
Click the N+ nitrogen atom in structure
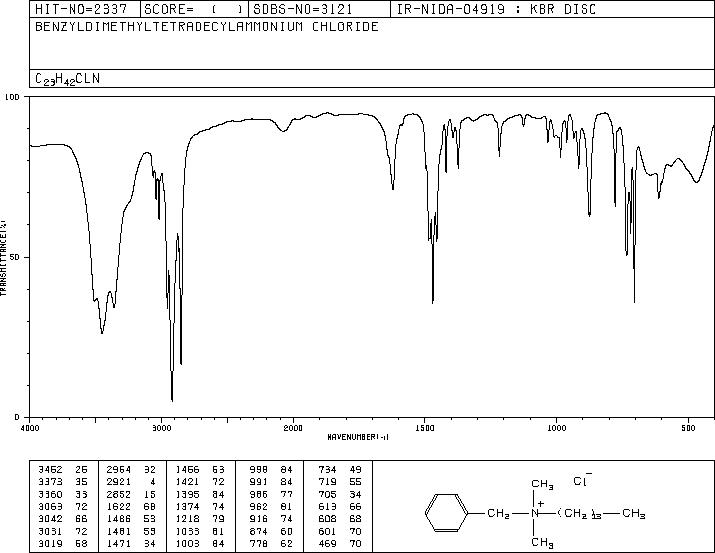tap(537, 511)
